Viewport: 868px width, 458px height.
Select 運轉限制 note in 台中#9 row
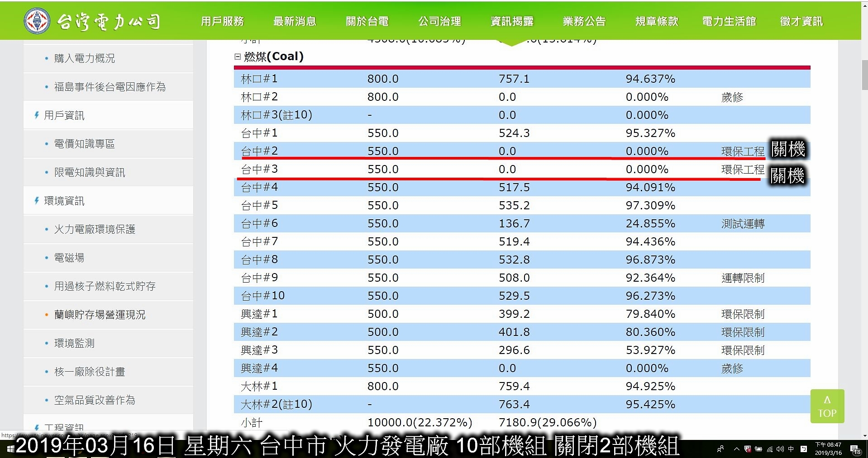[743, 278]
